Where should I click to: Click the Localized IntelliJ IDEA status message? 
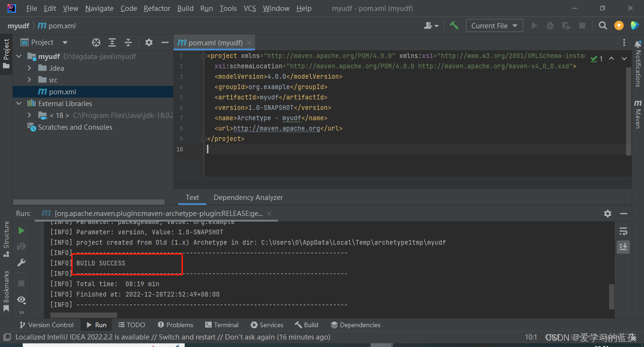pos(173,337)
